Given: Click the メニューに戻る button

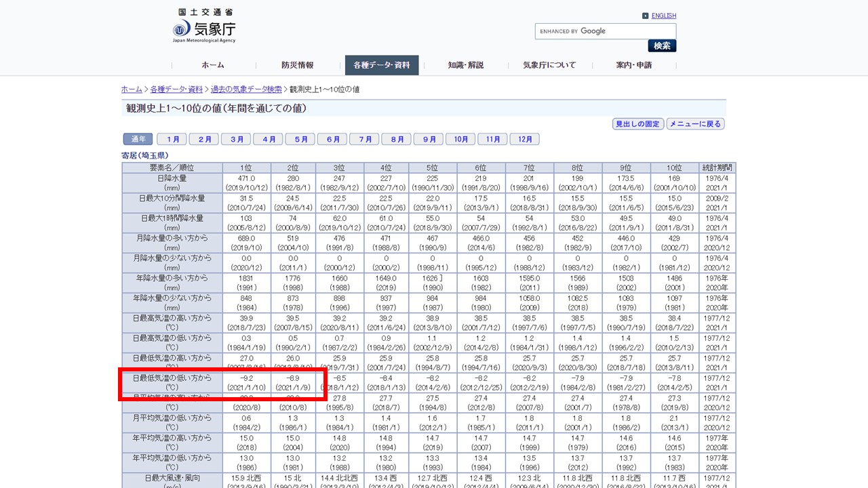Looking at the screenshot, I should click(695, 124).
